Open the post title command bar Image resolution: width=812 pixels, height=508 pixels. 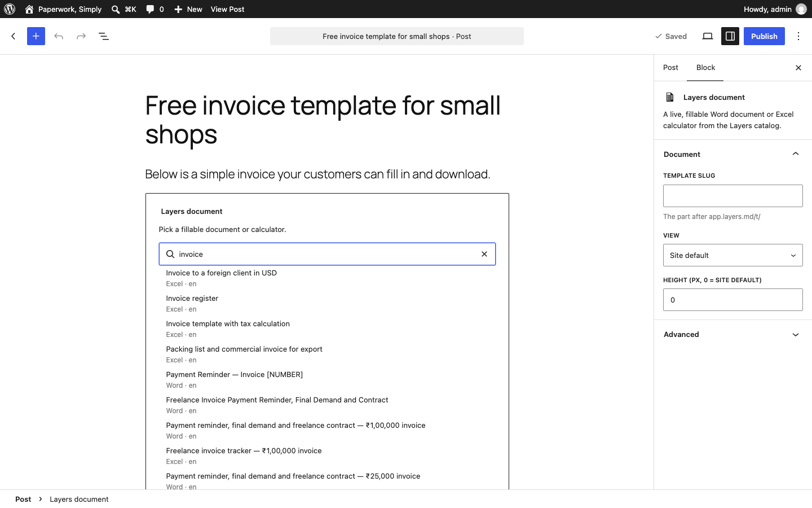point(397,36)
